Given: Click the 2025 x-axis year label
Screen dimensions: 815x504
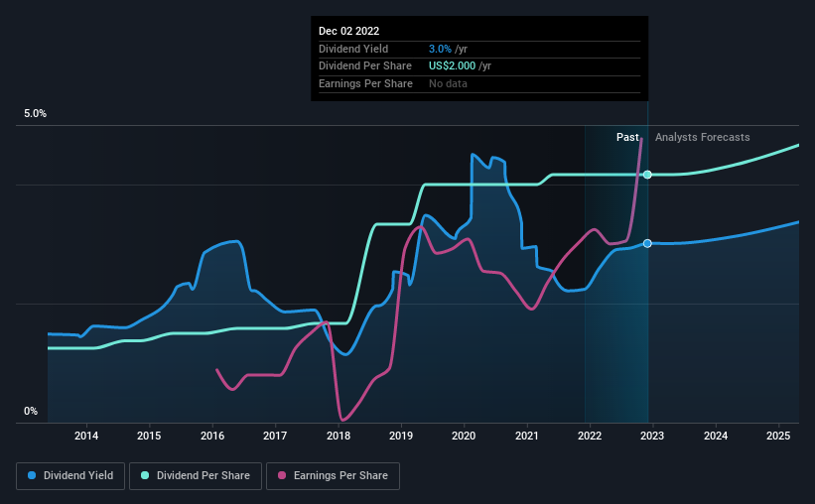Looking at the screenshot, I should coord(778,436).
